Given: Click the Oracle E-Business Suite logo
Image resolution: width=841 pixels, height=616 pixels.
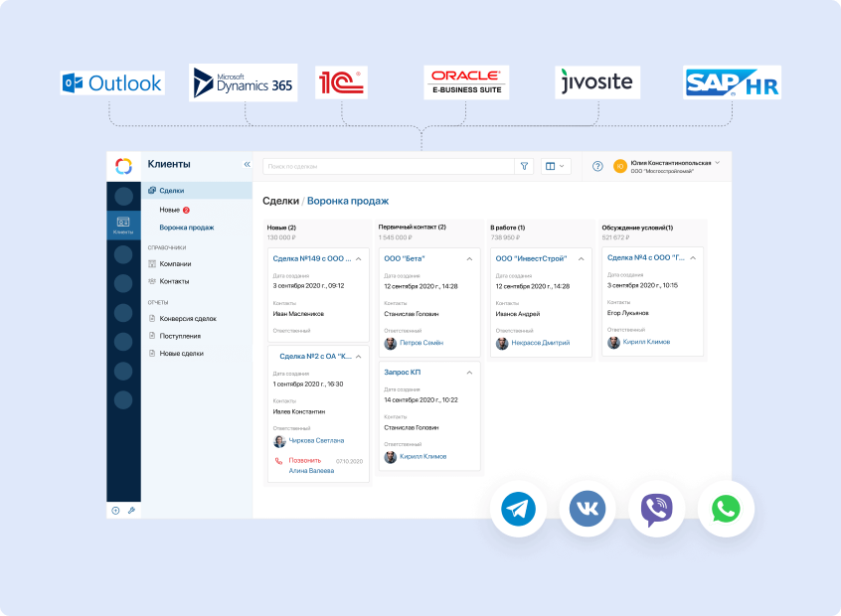Looking at the screenshot, I should [x=466, y=82].
